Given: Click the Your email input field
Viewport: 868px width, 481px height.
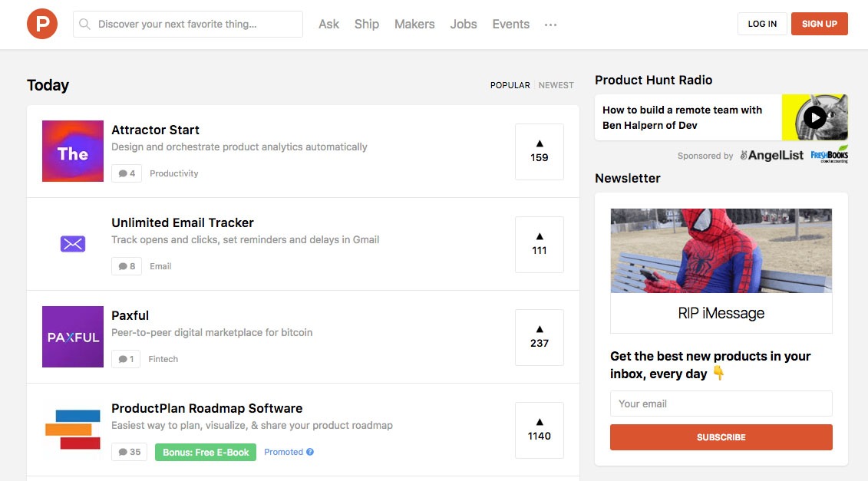Looking at the screenshot, I should tap(721, 403).
